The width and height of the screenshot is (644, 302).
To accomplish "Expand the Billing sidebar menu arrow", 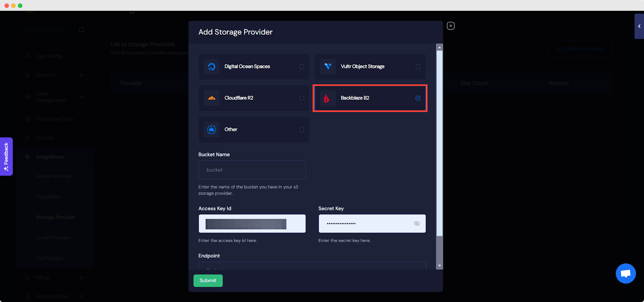I will [x=82, y=277].
